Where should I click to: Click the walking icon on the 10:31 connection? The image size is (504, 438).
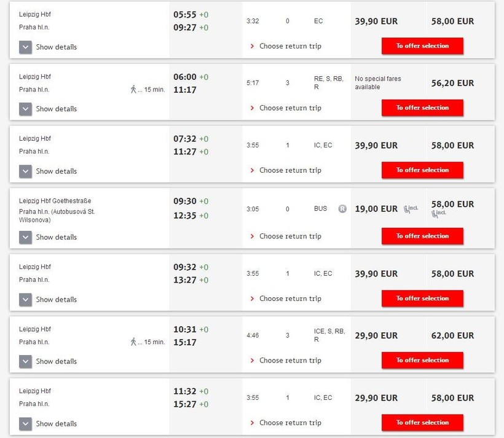click(x=133, y=342)
